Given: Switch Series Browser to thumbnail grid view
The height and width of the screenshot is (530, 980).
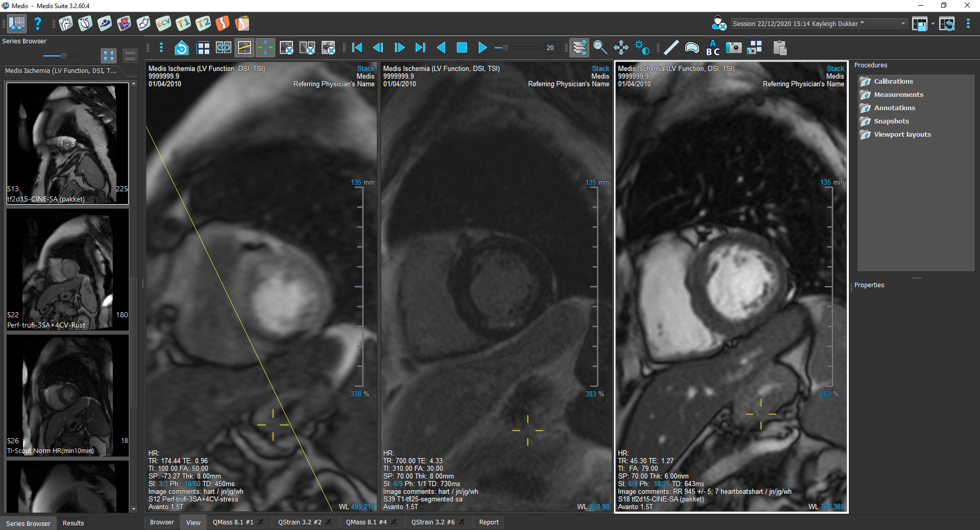Looking at the screenshot, I should pos(108,56).
